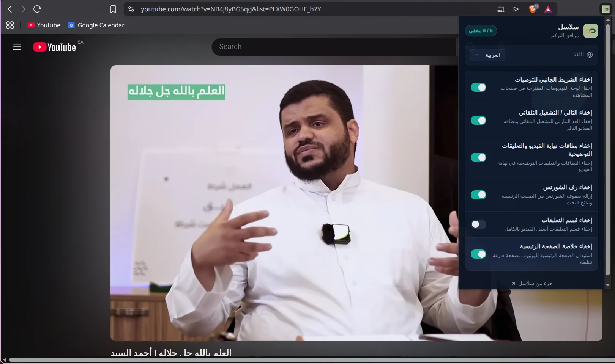Open the Youtube bookmark
This screenshot has height=364, width=615.
[44, 25]
